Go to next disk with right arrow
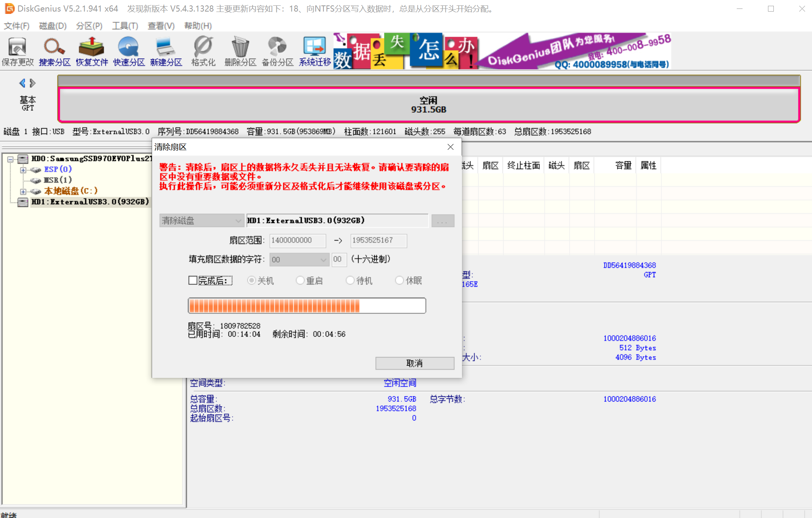 [33, 83]
